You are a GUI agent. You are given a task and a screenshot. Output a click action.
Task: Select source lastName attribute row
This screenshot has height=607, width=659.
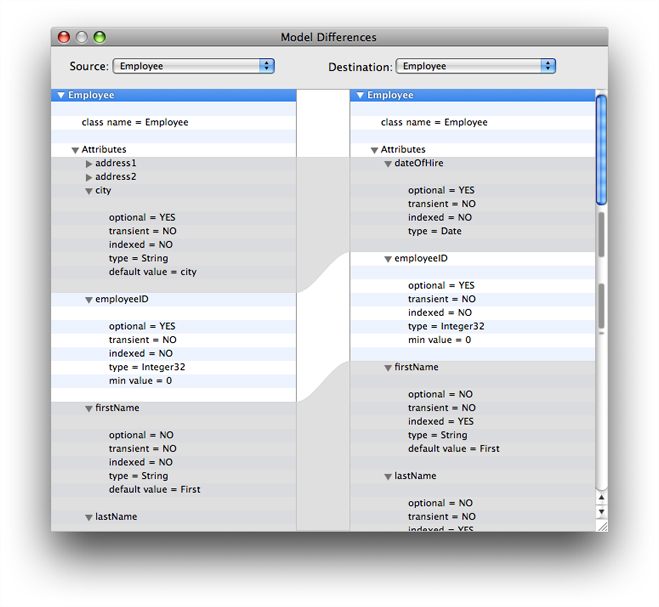coord(116,517)
